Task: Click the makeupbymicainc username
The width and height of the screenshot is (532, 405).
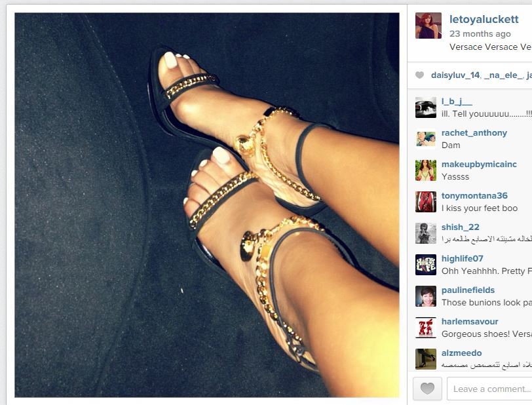Action: (479, 164)
